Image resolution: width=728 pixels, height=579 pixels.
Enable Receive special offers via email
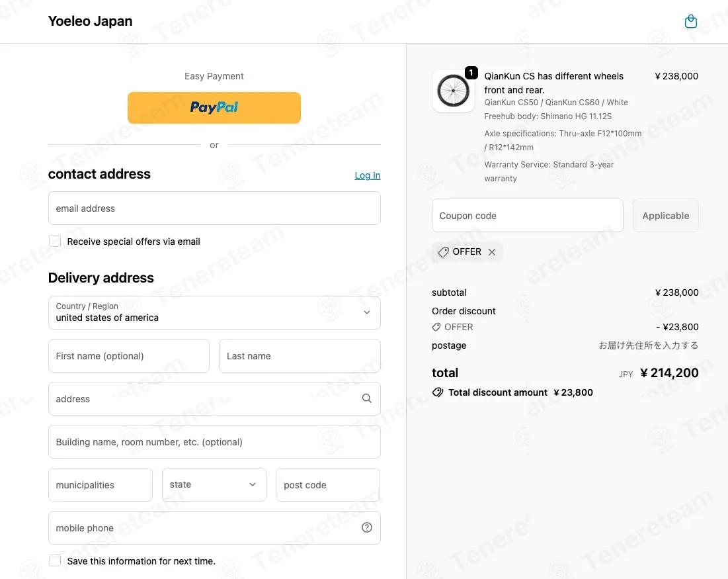click(x=55, y=241)
